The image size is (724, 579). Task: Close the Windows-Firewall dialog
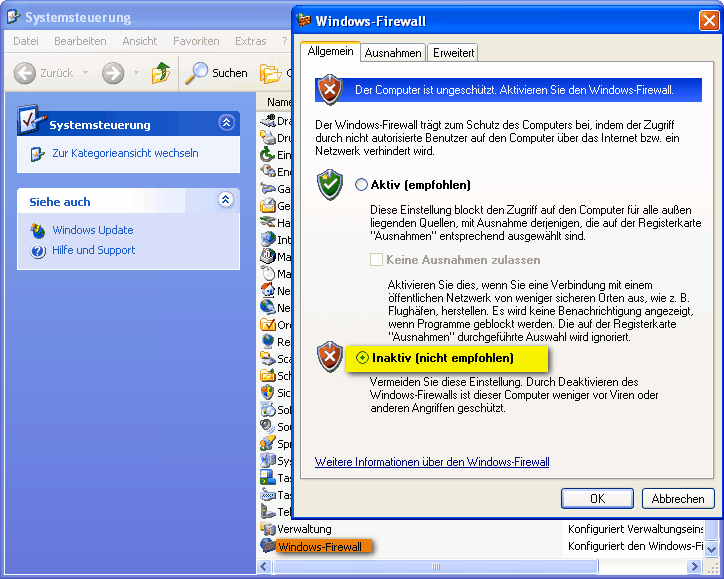point(709,21)
